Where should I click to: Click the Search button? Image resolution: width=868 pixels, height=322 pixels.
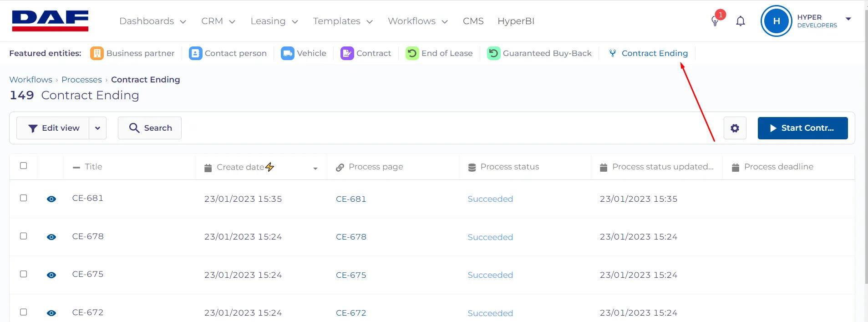[x=150, y=128]
